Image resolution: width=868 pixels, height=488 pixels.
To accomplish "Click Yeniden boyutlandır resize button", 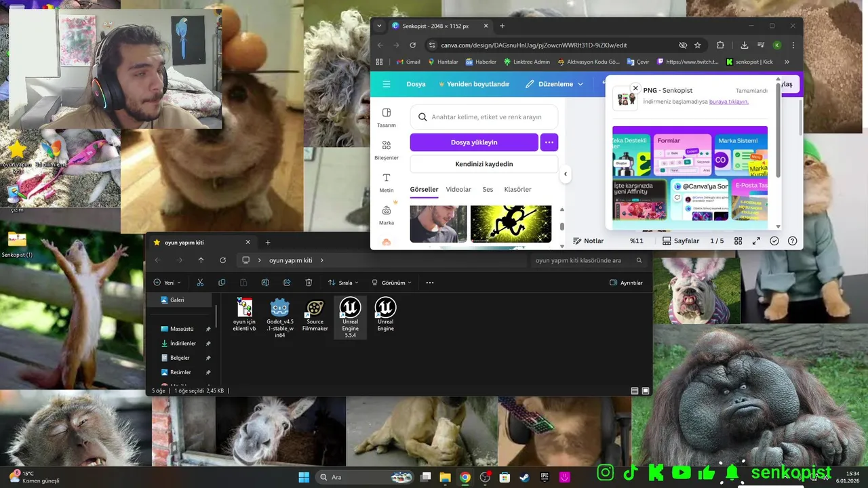I will pos(474,84).
